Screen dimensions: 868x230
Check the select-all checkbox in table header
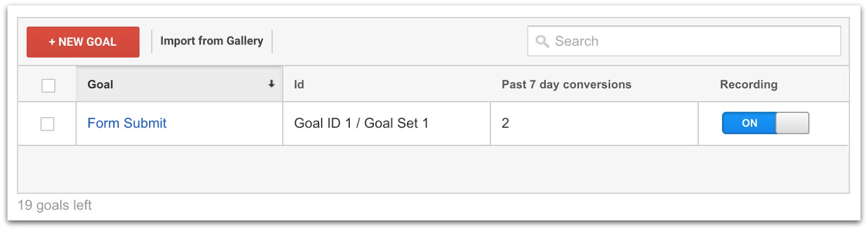48,85
